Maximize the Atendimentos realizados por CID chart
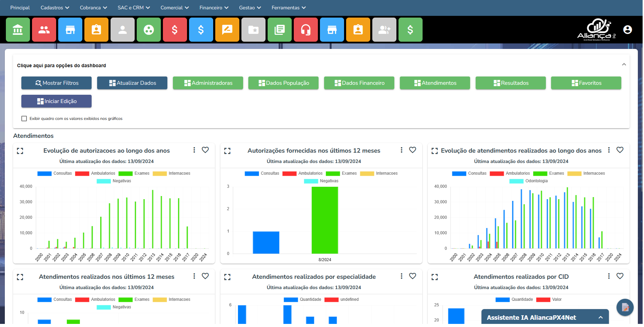The width and height of the screenshot is (644, 327). click(435, 277)
